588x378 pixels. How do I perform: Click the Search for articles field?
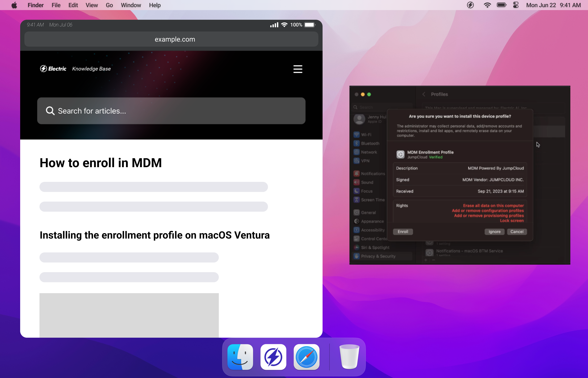171,111
